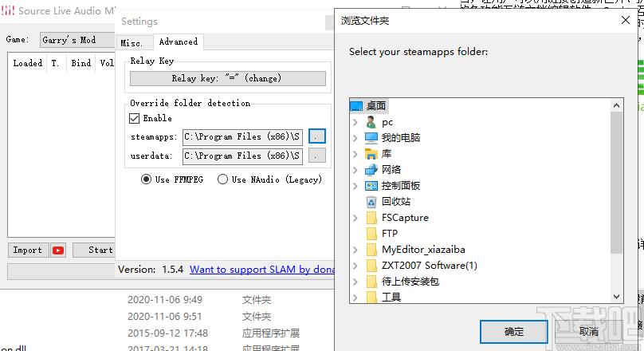Viewport: 644px width, 351px height.
Task: Select the Use FFMPEG radio button
Action: click(146, 179)
